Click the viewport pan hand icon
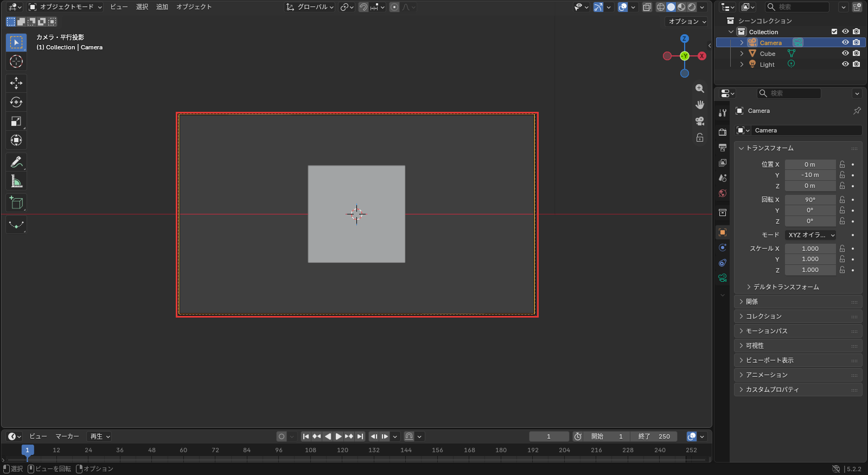Screen dimensions: 868x475 pos(700,105)
